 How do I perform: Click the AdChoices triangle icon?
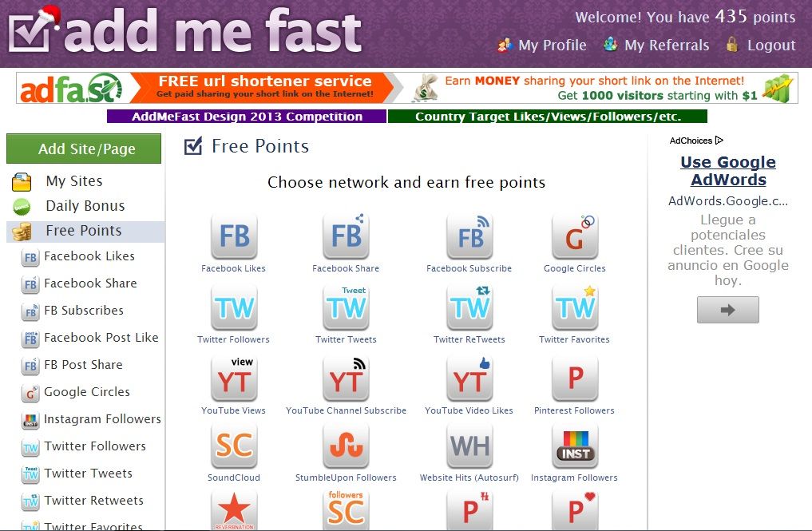[719, 141]
